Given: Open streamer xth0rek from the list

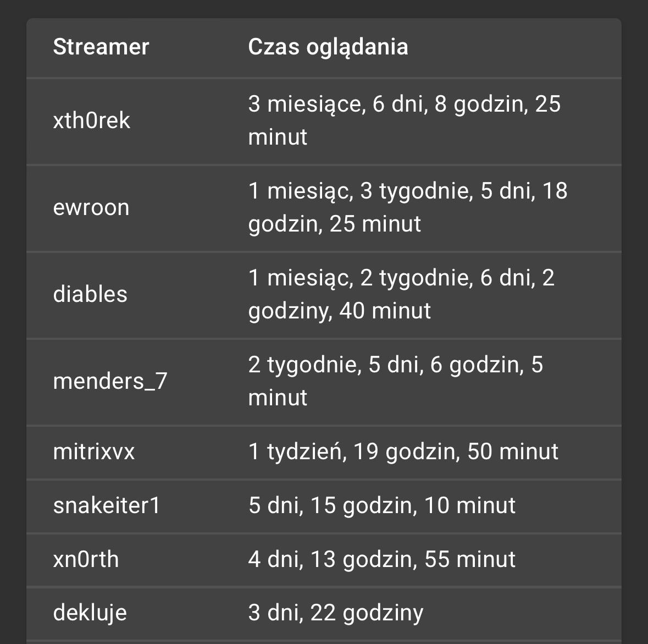Looking at the screenshot, I should click(91, 120).
